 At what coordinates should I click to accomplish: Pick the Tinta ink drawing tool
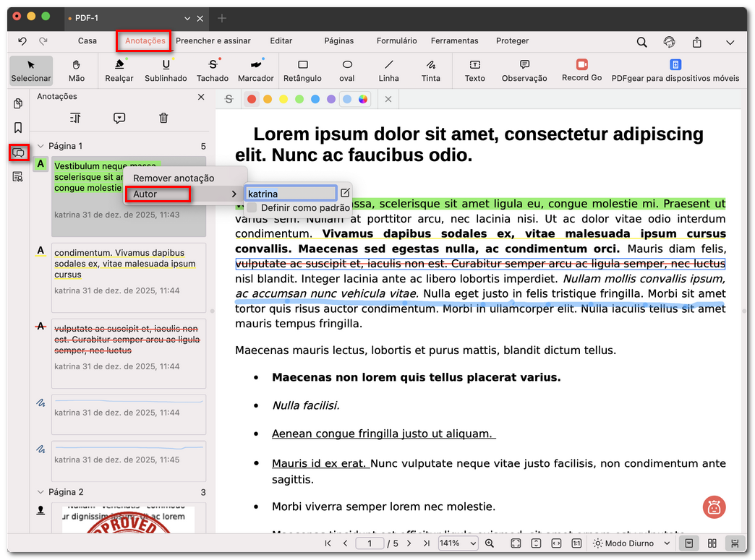[431, 70]
